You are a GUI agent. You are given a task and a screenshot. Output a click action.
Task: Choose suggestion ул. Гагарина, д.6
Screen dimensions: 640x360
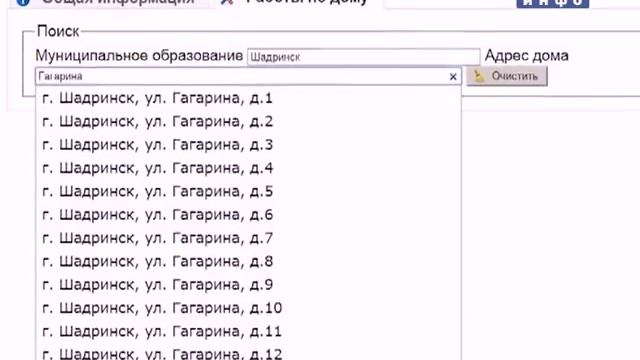248,214
